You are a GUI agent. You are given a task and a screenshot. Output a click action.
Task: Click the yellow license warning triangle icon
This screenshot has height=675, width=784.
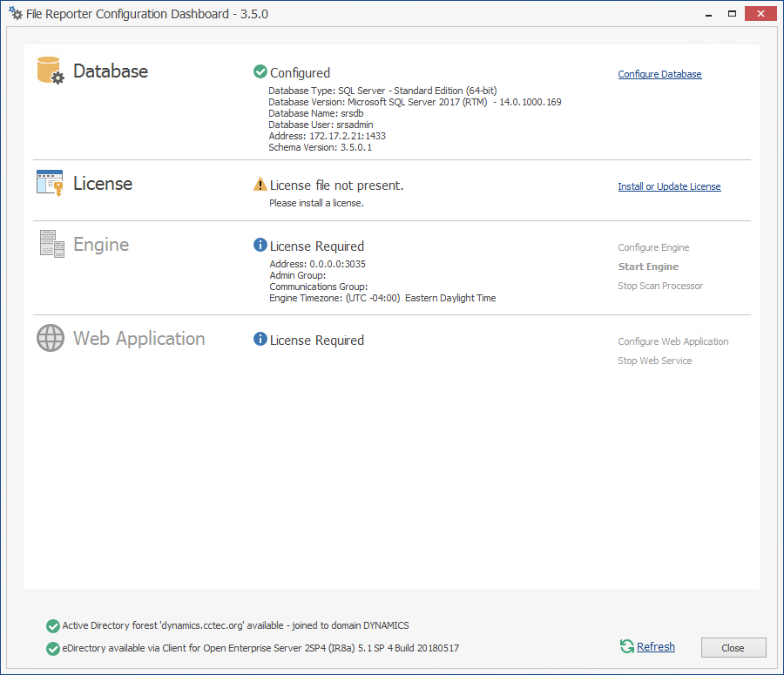click(x=260, y=185)
